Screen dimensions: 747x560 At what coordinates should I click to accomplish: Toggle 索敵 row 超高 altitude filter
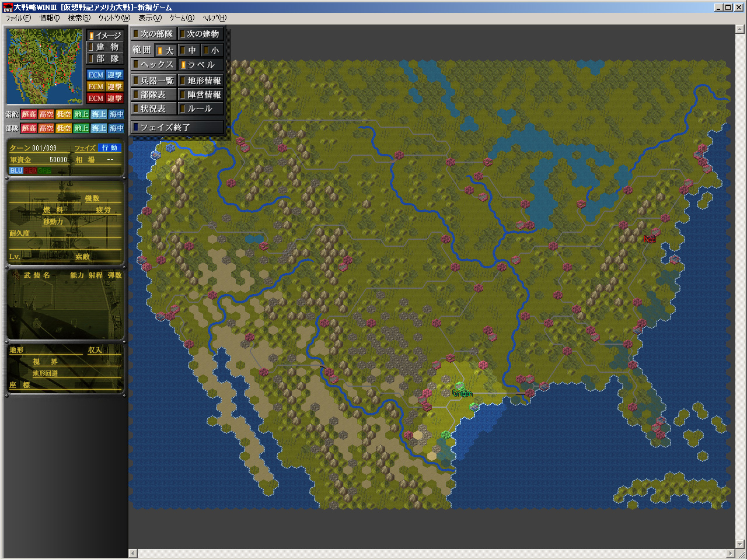[x=29, y=114]
